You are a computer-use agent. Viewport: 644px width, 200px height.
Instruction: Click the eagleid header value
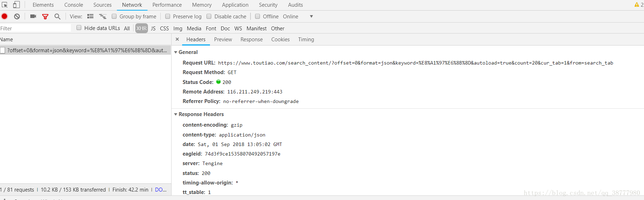point(243,154)
